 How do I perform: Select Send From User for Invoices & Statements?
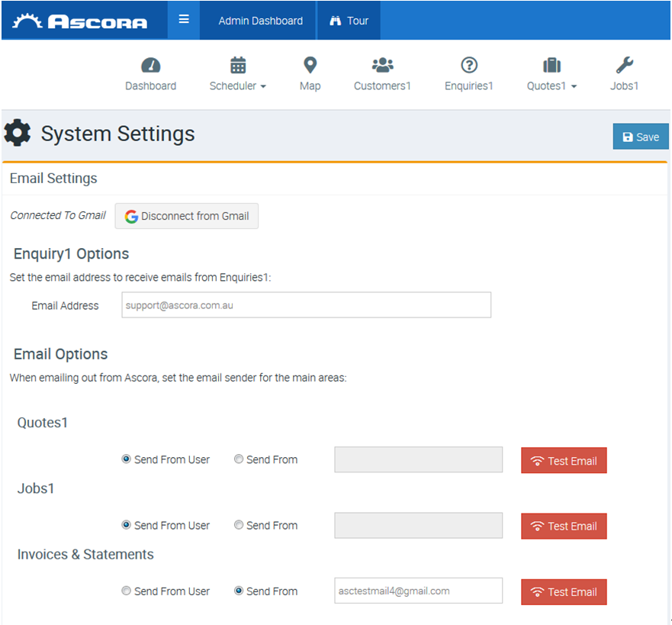pyautogui.click(x=126, y=591)
